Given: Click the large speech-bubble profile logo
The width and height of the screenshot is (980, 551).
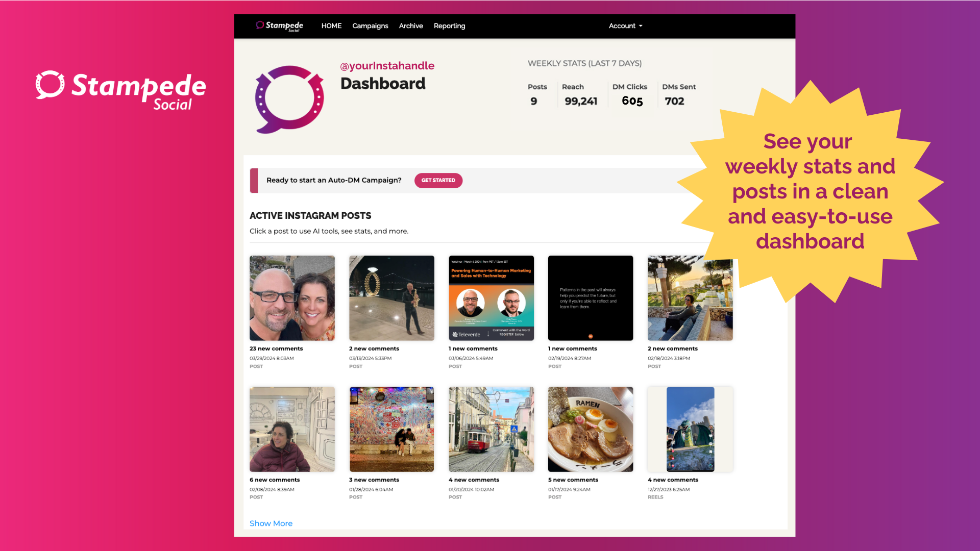Looking at the screenshot, I should coord(289,99).
